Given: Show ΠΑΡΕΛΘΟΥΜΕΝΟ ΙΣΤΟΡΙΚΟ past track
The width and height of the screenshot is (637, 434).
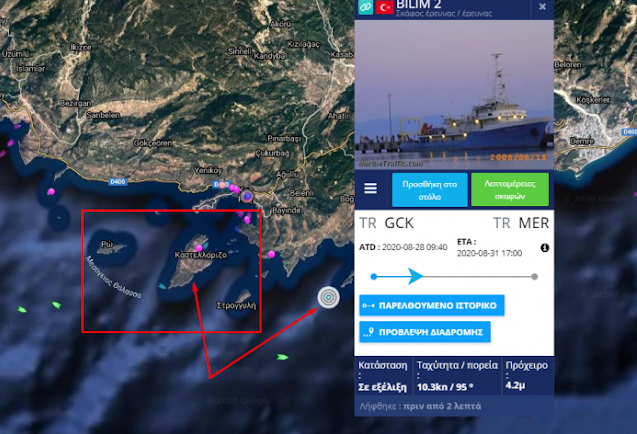Looking at the screenshot, I should (x=432, y=306).
